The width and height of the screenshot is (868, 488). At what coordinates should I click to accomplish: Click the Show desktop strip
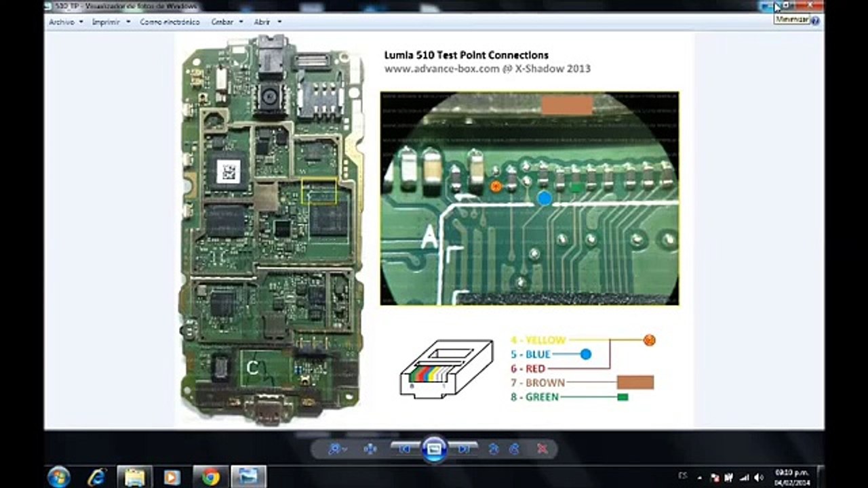click(820, 476)
